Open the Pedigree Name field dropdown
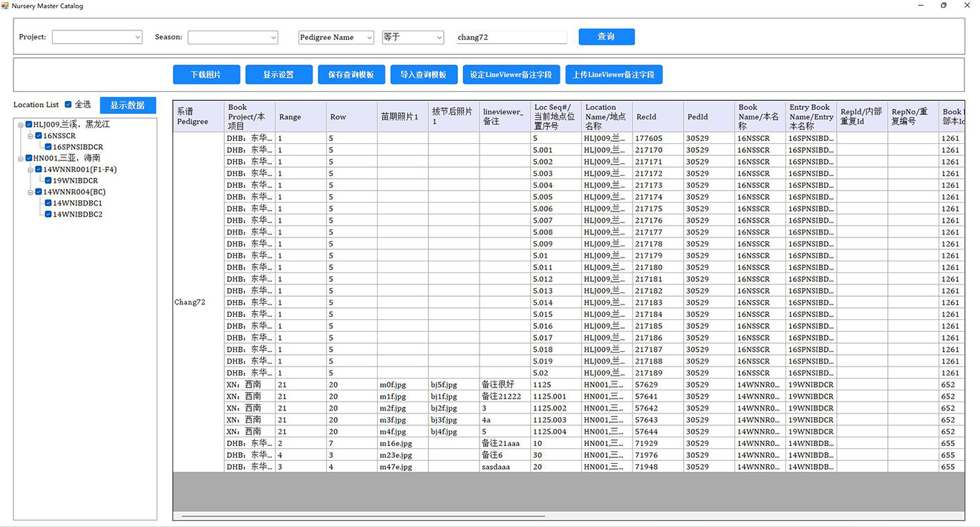 click(336, 37)
